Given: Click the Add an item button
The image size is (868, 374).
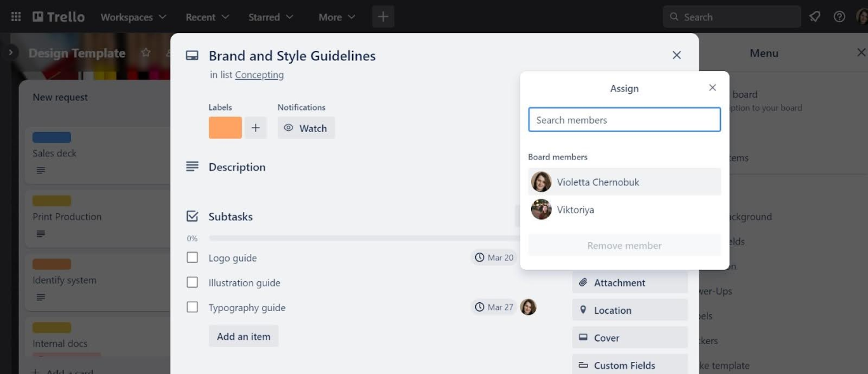Looking at the screenshot, I should [x=243, y=337].
